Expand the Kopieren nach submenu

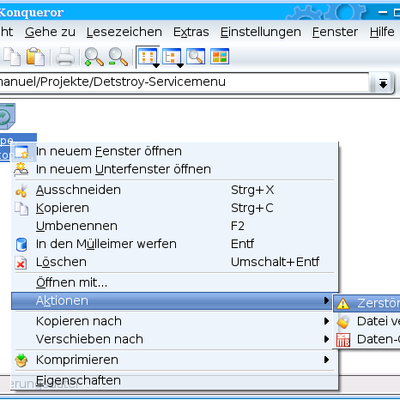[x=175, y=321]
